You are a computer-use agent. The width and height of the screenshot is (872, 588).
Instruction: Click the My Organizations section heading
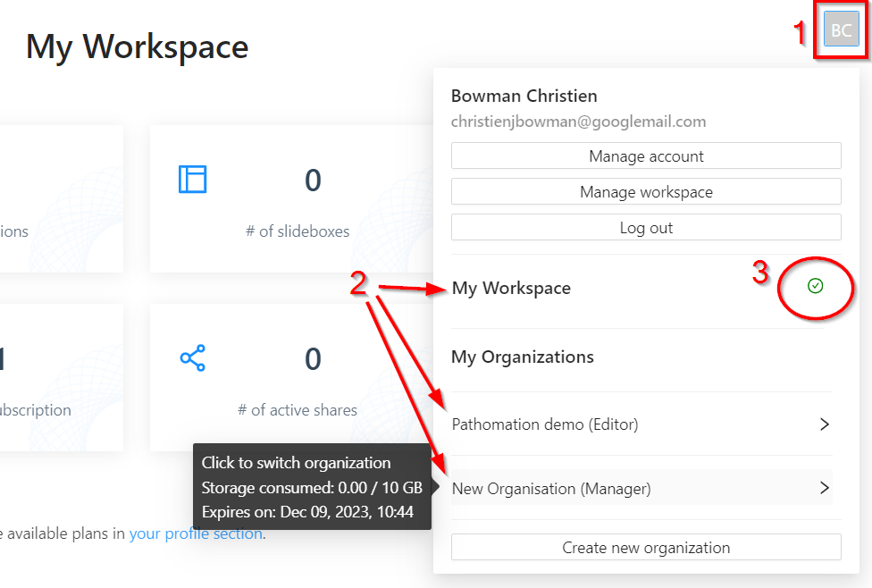click(523, 357)
